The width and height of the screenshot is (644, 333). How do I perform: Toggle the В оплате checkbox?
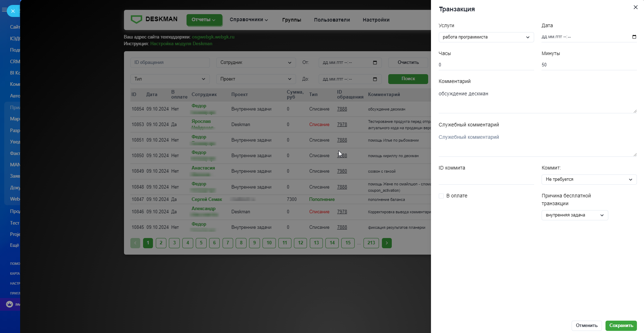point(441,196)
